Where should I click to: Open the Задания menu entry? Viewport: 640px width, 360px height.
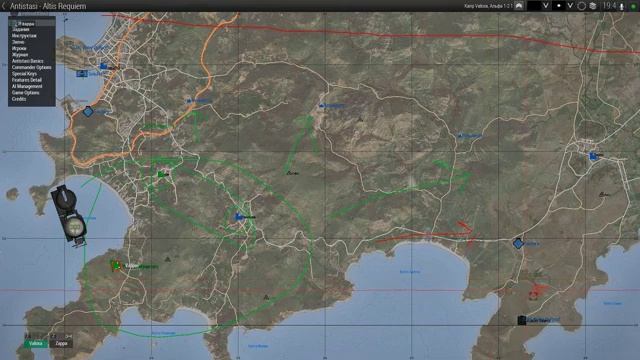click(x=20, y=30)
